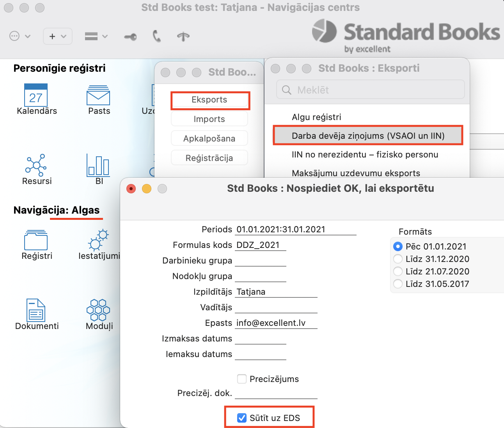The image size is (504, 428).
Task: Open the Dokumenti icon
Action: tap(36, 310)
